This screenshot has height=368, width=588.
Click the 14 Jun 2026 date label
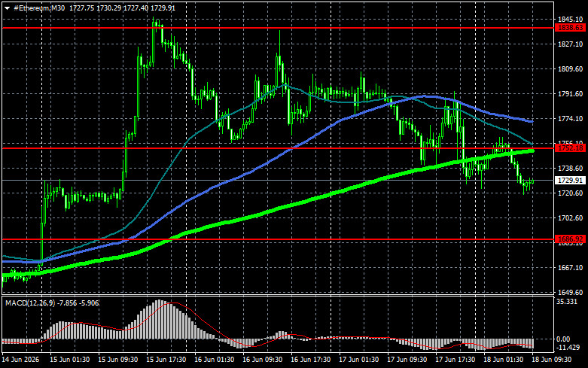tap(20, 360)
